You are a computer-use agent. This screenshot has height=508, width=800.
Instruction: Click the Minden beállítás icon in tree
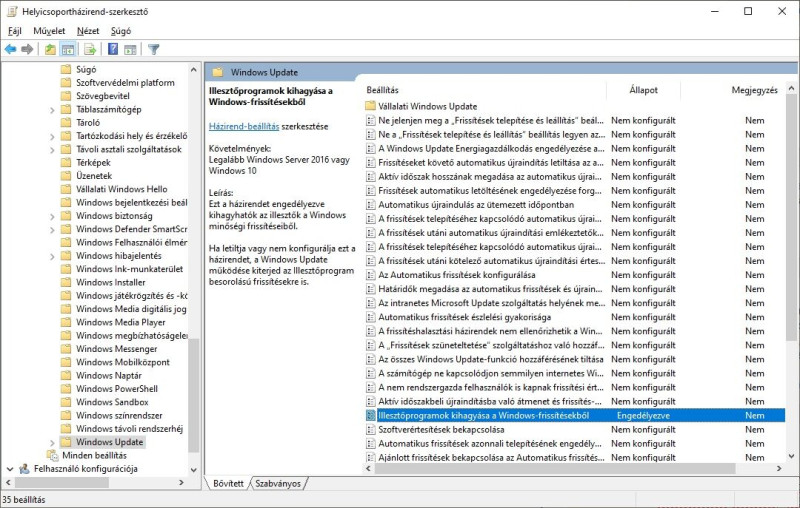[52, 455]
